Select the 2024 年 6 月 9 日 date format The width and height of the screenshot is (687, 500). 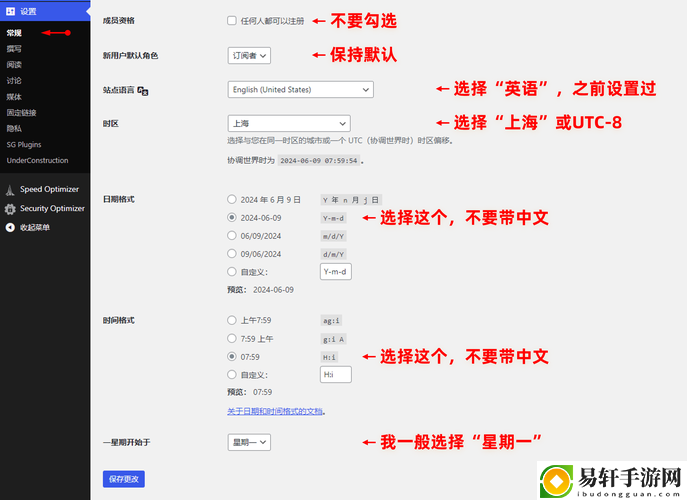(x=232, y=199)
